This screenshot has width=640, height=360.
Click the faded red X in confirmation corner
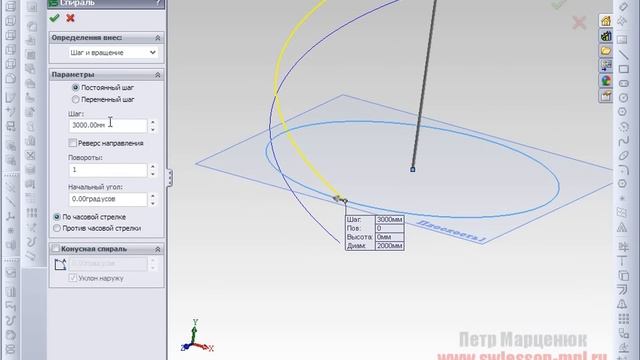[x=579, y=23]
